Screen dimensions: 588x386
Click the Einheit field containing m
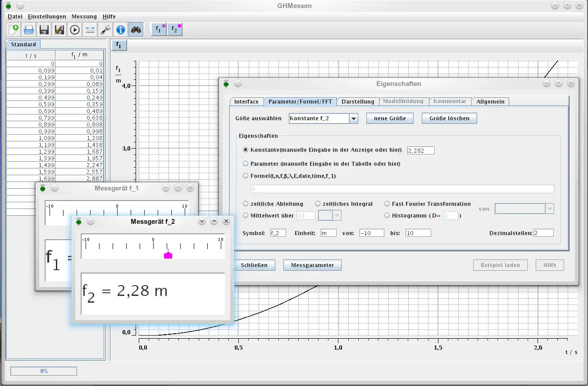[x=328, y=233]
